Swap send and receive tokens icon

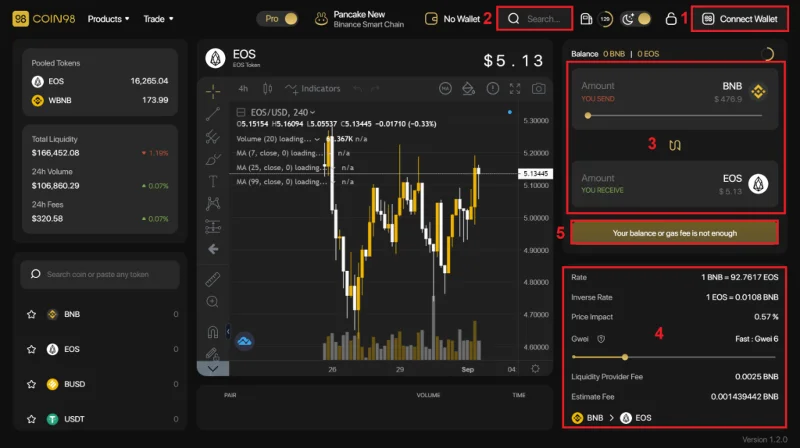coord(674,145)
